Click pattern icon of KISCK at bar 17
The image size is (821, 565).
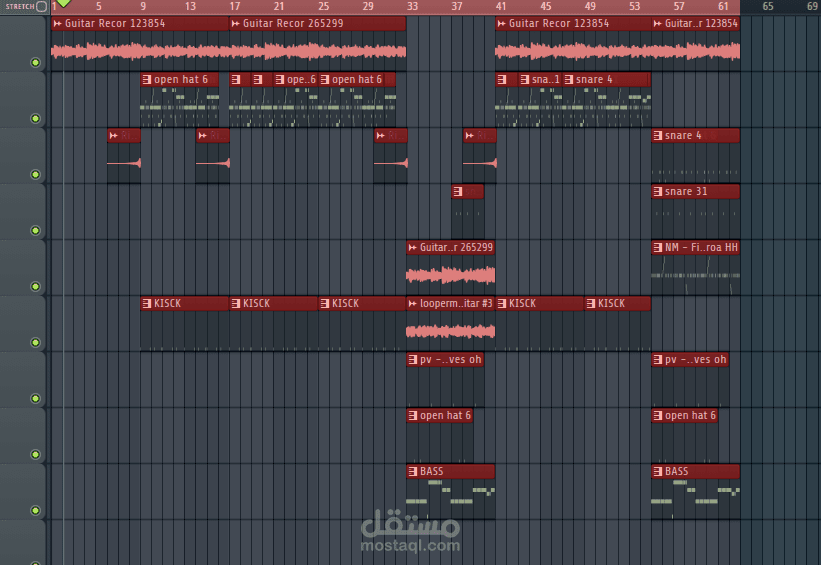click(236, 304)
